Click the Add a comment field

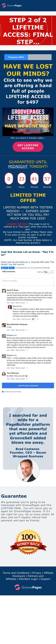tap(28, 282)
